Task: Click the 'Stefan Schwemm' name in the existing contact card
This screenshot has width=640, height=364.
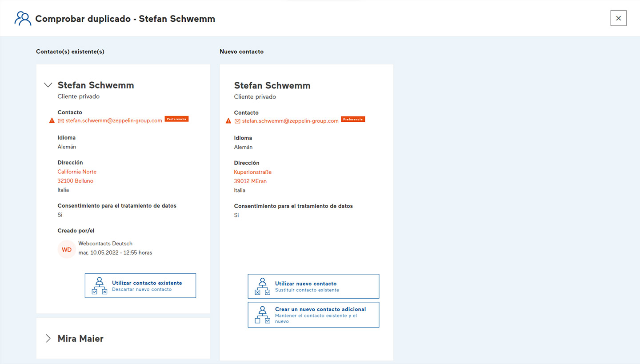Action: [x=96, y=85]
